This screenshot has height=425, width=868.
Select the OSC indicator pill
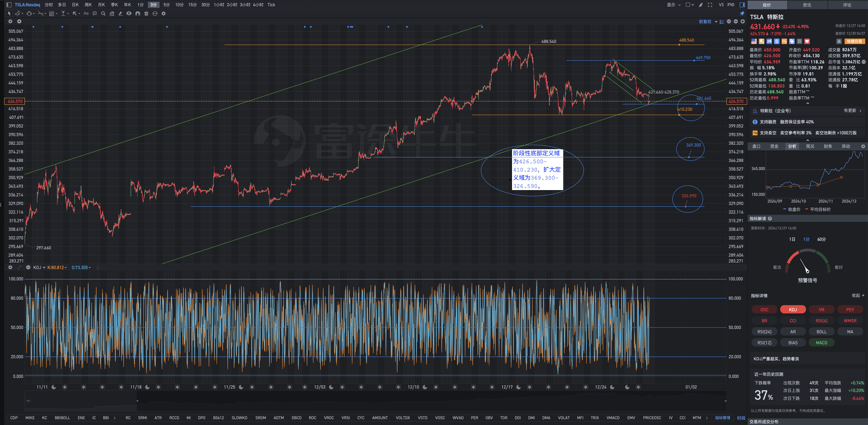tap(764, 309)
